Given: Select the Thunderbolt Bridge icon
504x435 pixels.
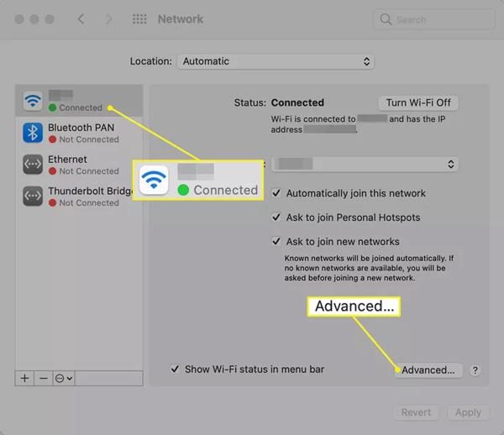Looking at the screenshot, I should pyautogui.click(x=33, y=196).
